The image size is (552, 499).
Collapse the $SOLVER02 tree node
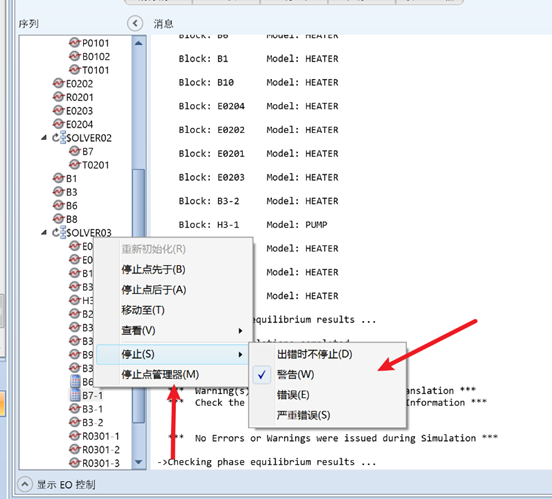pyautogui.click(x=44, y=138)
